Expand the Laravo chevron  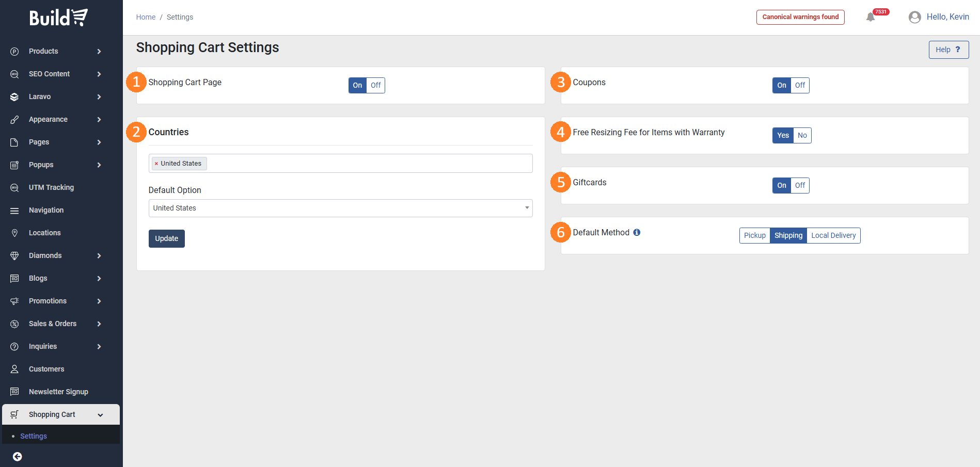point(99,96)
